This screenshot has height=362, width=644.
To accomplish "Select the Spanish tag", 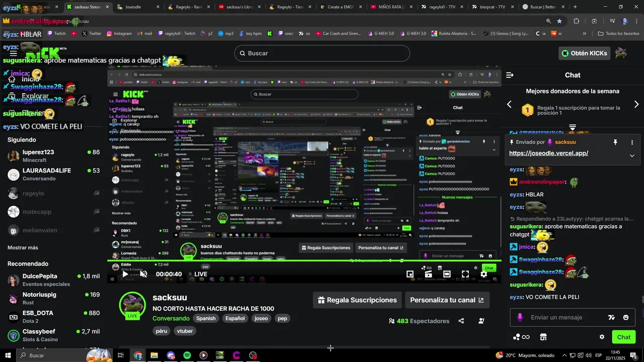I will click(206, 318).
